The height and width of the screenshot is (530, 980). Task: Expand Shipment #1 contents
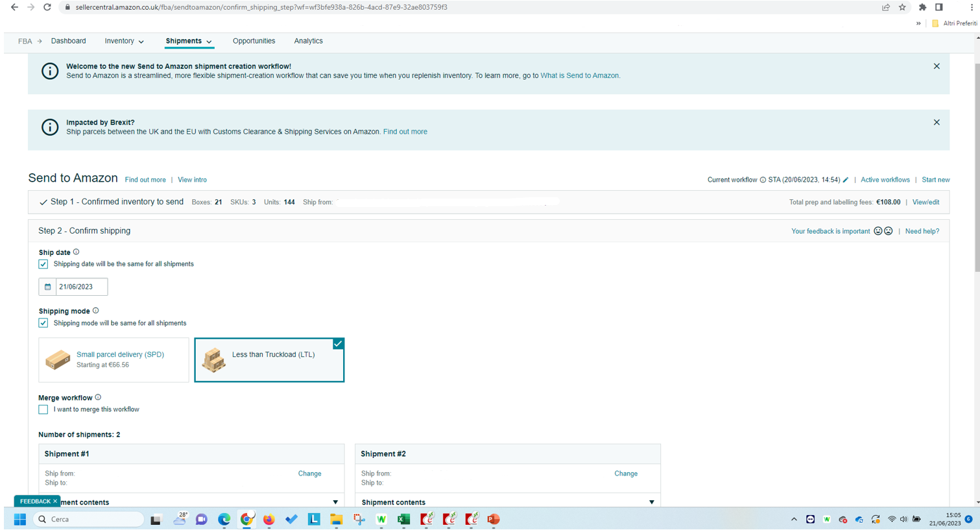tap(335, 502)
